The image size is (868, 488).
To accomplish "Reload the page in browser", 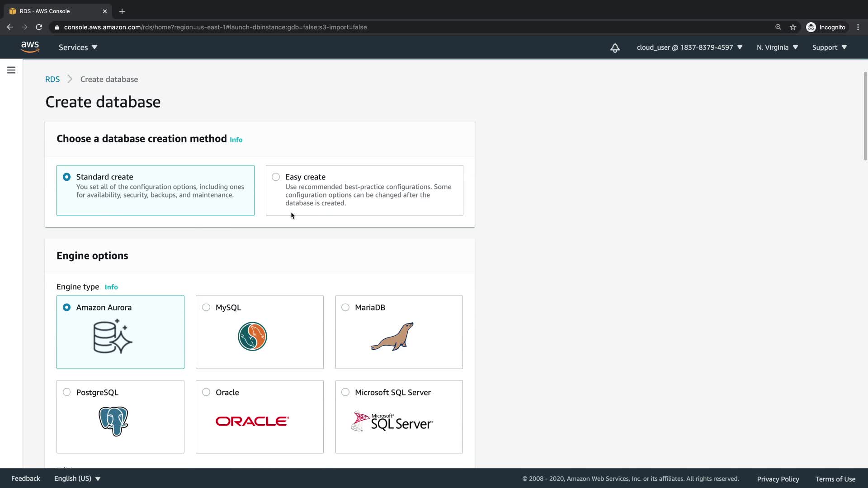I will (x=39, y=27).
